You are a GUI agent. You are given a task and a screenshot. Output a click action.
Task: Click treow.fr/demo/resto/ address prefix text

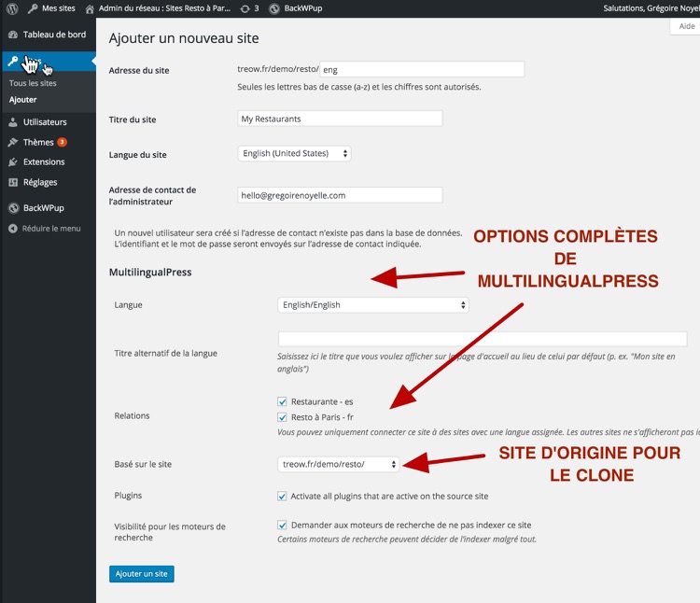(x=278, y=69)
